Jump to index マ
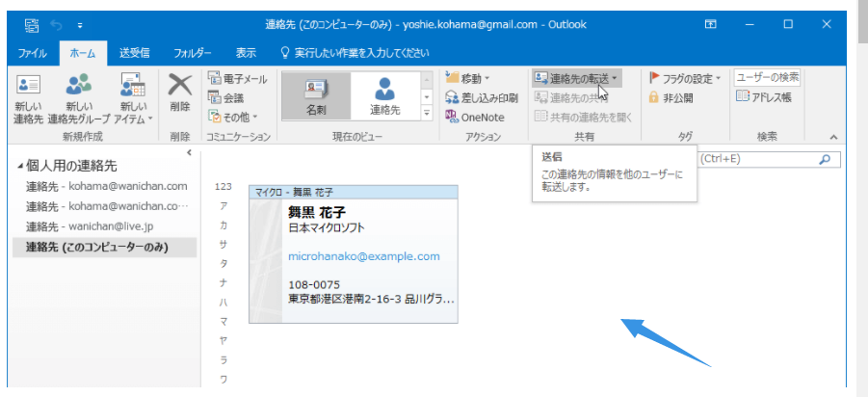 224,322
